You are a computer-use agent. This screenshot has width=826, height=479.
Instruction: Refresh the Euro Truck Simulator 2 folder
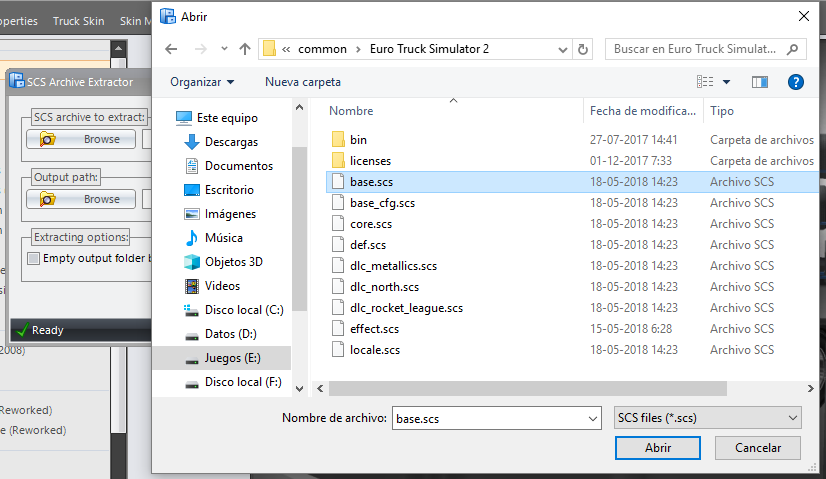tap(584, 48)
